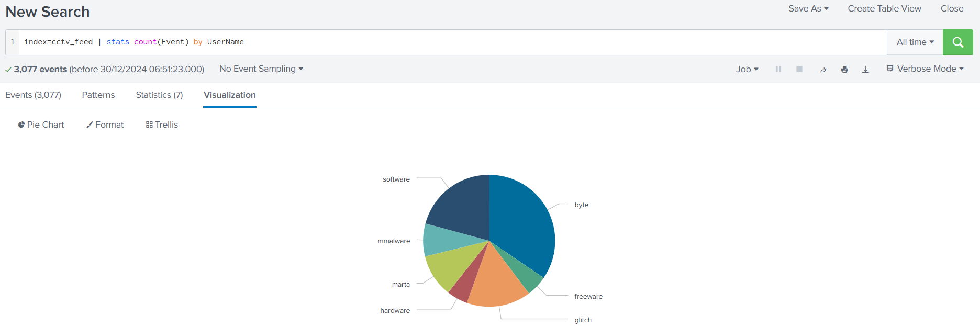Run search with green magnifier button
This screenshot has width=980, height=327.
coord(957,42)
